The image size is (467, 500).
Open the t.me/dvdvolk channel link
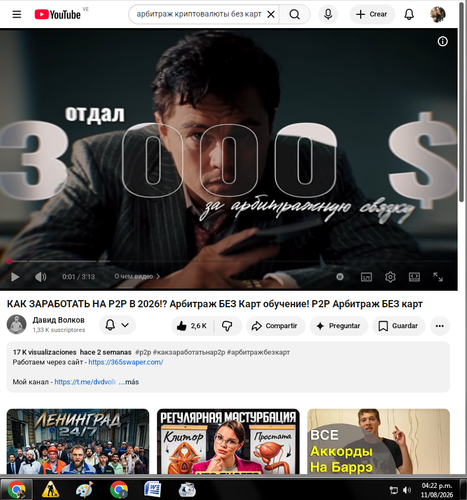(x=85, y=382)
